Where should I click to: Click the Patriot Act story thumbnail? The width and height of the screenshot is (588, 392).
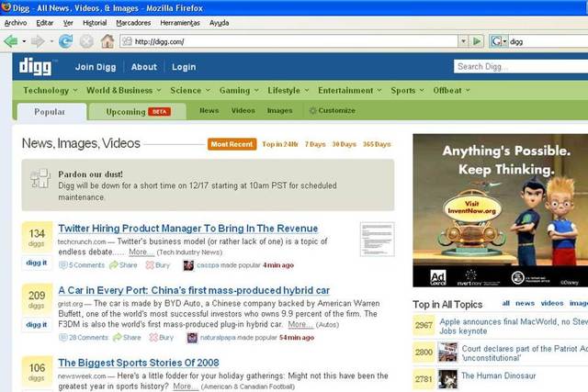coord(447,352)
